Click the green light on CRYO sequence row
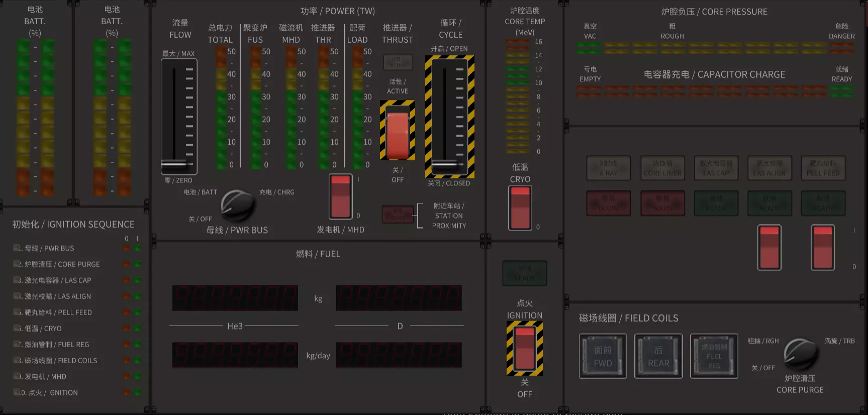868x415 pixels. 137,329
